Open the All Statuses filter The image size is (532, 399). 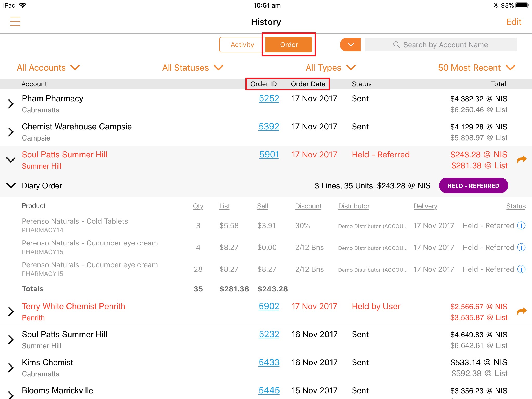pyautogui.click(x=192, y=68)
